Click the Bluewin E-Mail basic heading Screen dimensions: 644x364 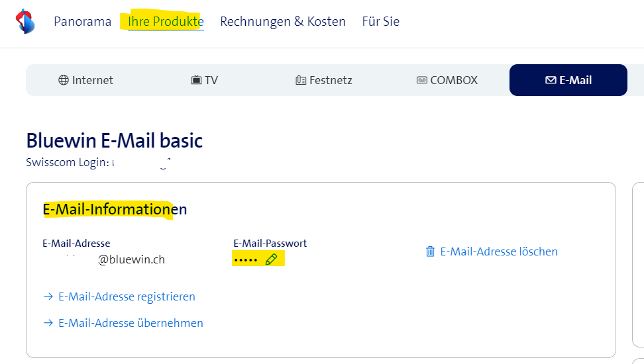pyautogui.click(x=114, y=141)
